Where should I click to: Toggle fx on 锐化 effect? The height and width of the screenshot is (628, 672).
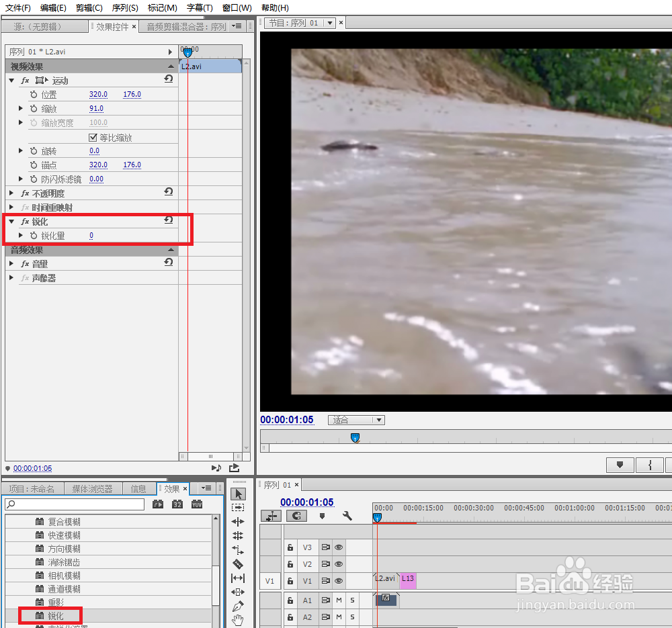pos(25,222)
